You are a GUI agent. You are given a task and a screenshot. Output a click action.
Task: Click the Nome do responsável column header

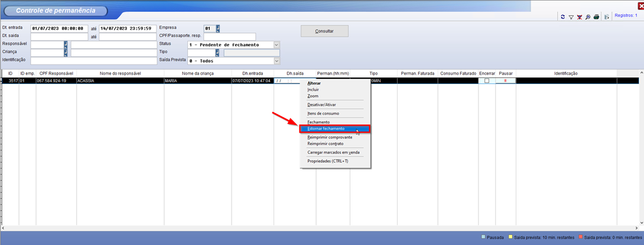tap(121, 73)
